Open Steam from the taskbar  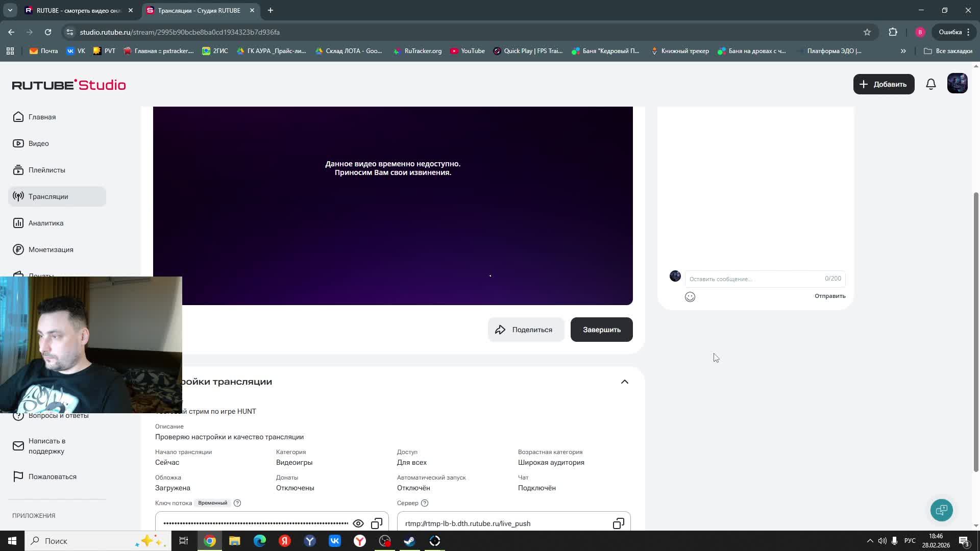coord(410,541)
